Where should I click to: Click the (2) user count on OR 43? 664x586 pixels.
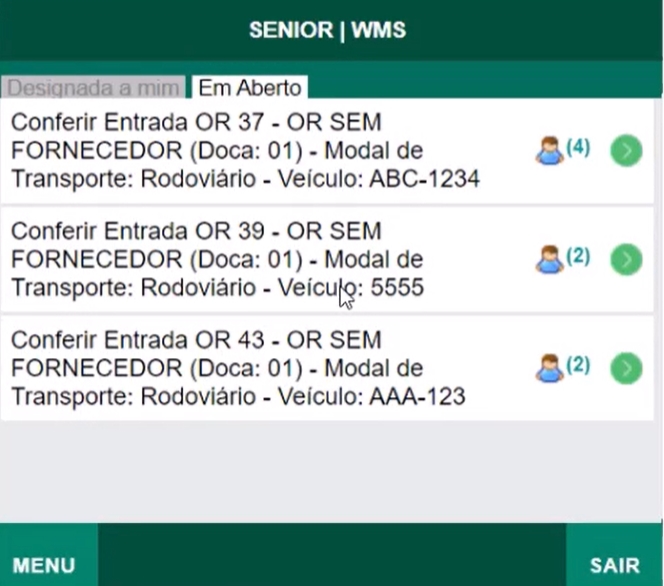[578, 364]
